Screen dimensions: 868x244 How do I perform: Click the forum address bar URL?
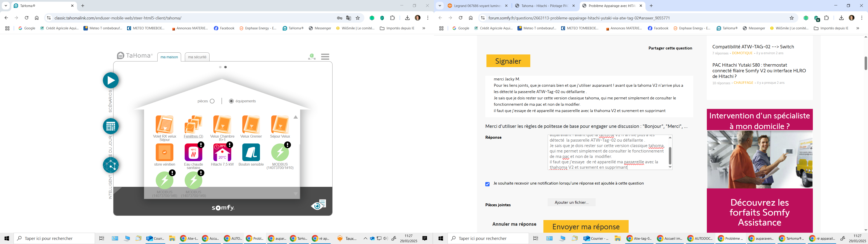pos(579,18)
